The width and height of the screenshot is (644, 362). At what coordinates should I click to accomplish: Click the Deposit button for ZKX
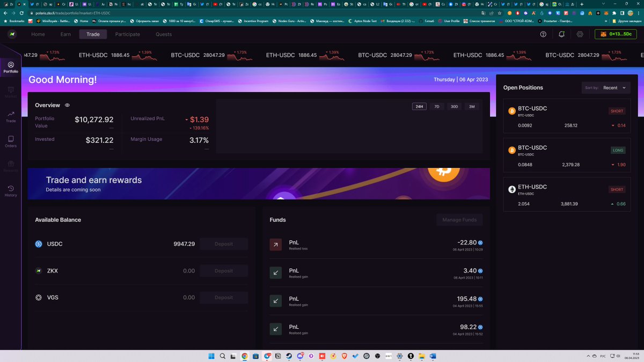pyautogui.click(x=224, y=271)
